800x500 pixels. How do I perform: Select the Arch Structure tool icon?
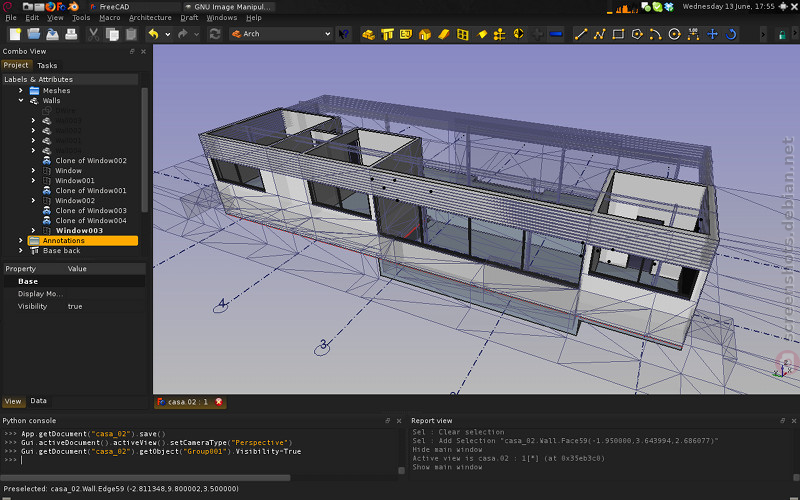[x=387, y=34]
